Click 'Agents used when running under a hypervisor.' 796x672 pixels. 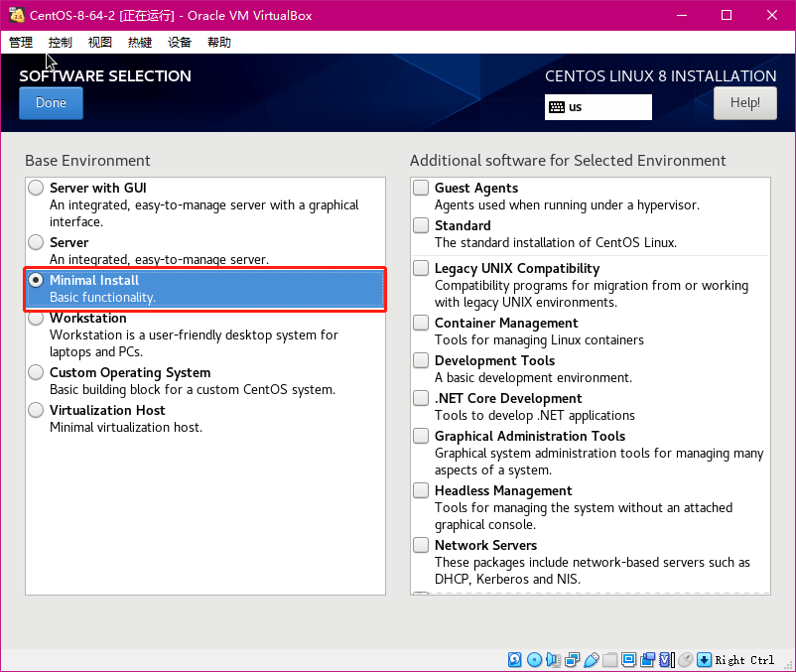tap(567, 205)
